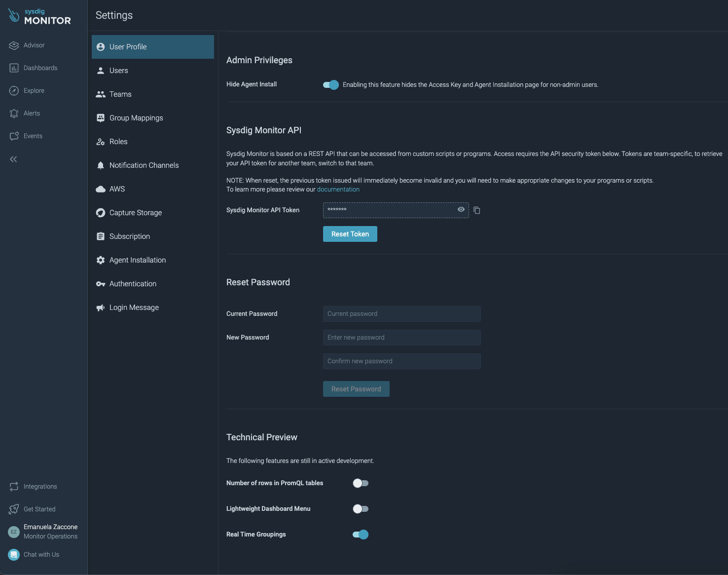
Task: Click the Get Started rocket icon
Action: click(14, 509)
